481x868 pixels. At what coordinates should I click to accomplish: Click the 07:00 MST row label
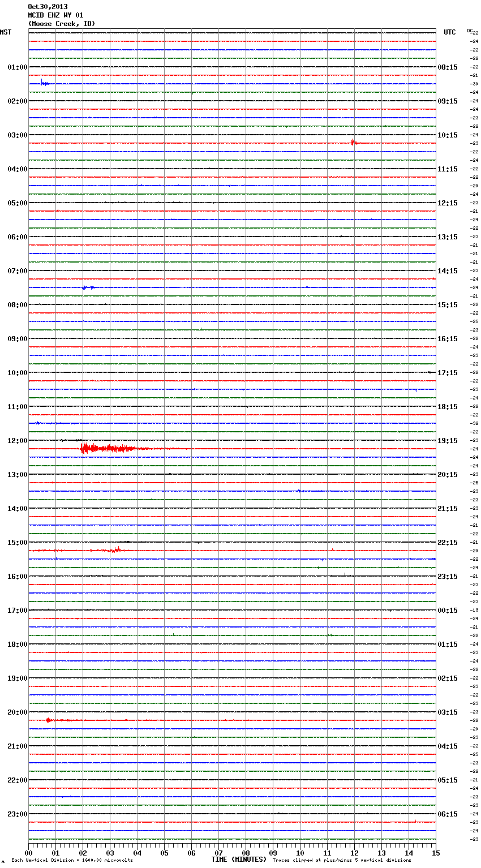(x=18, y=271)
